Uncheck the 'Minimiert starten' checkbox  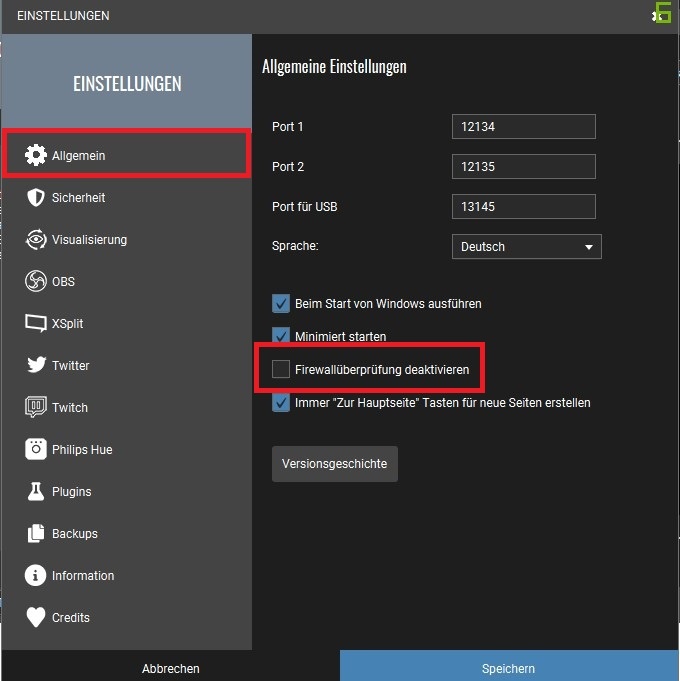pyautogui.click(x=281, y=336)
